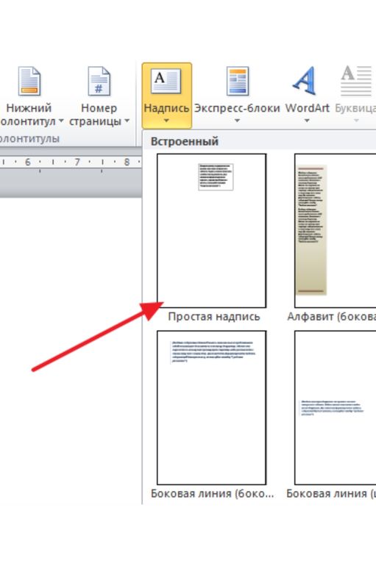The height and width of the screenshot is (588, 376).
Task: Choose the Алфавит sidebar text box thumbnail
Action: [x=335, y=231]
